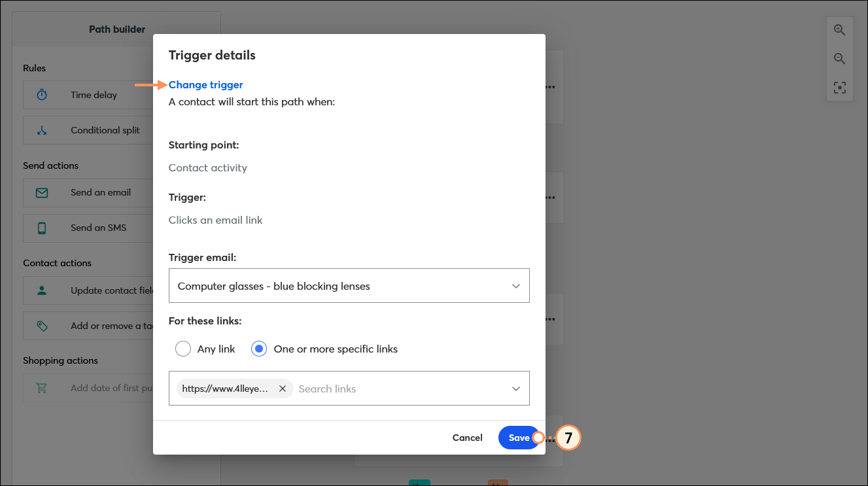Click the Time delay stopwatch icon
The width and height of the screenshot is (868, 486).
pos(42,95)
